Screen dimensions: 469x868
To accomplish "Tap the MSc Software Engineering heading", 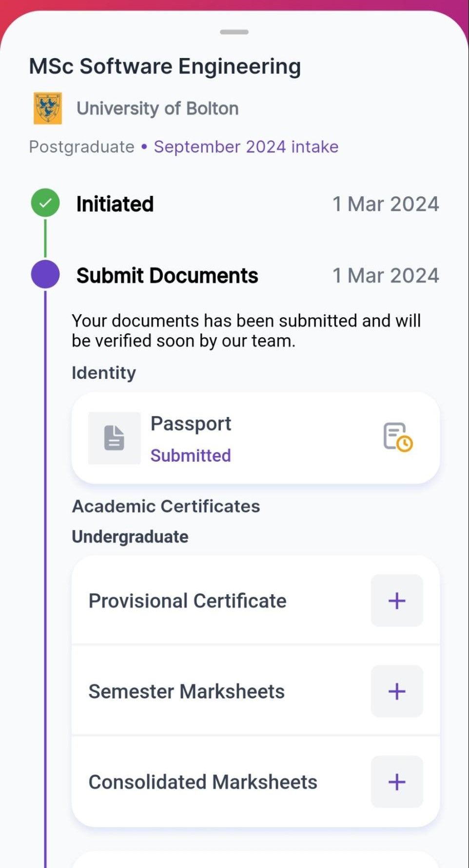I will pyautogui.click(x=165, y=67).
